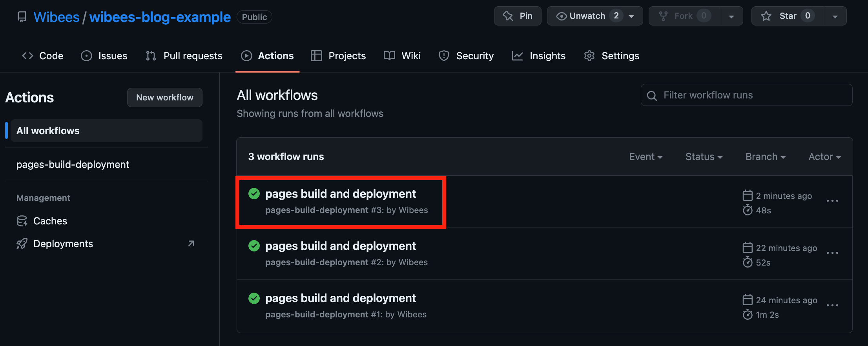The height and width of the screenshot is (346, 868).
Task: Open the Projects tab
Action: 338,56
